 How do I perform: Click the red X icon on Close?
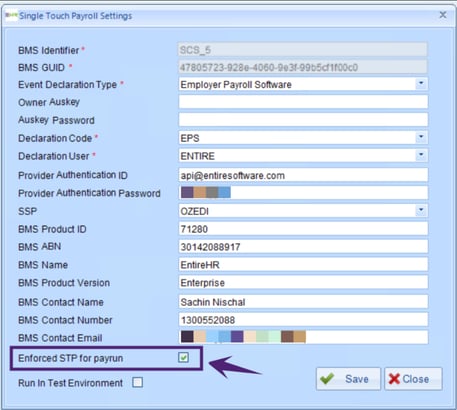click(394, 379)
